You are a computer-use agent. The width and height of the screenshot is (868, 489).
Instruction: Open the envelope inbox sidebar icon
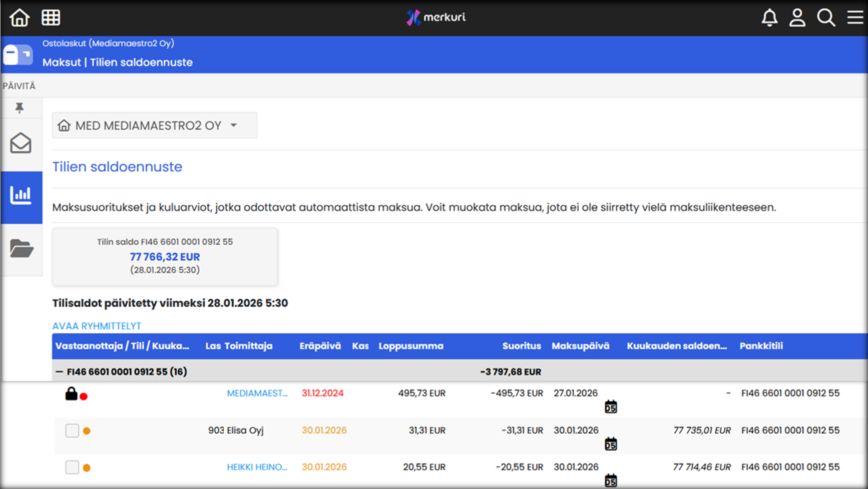tap(21, 144)
